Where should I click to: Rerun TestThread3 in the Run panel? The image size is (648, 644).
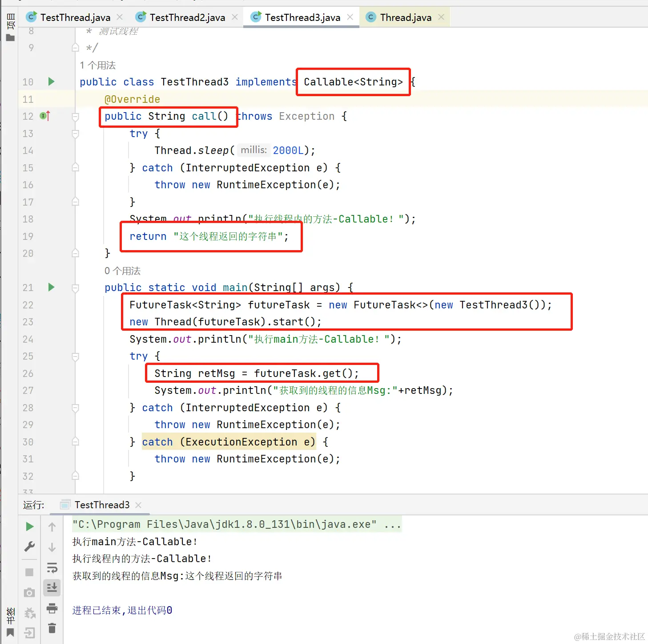coord(30,527)
